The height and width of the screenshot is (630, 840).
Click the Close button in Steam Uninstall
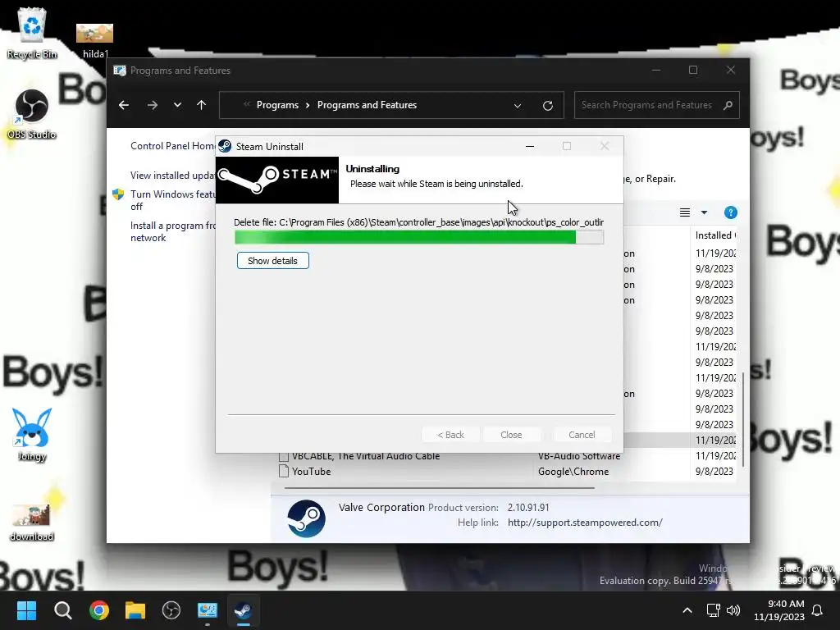(x=511, y=435)
